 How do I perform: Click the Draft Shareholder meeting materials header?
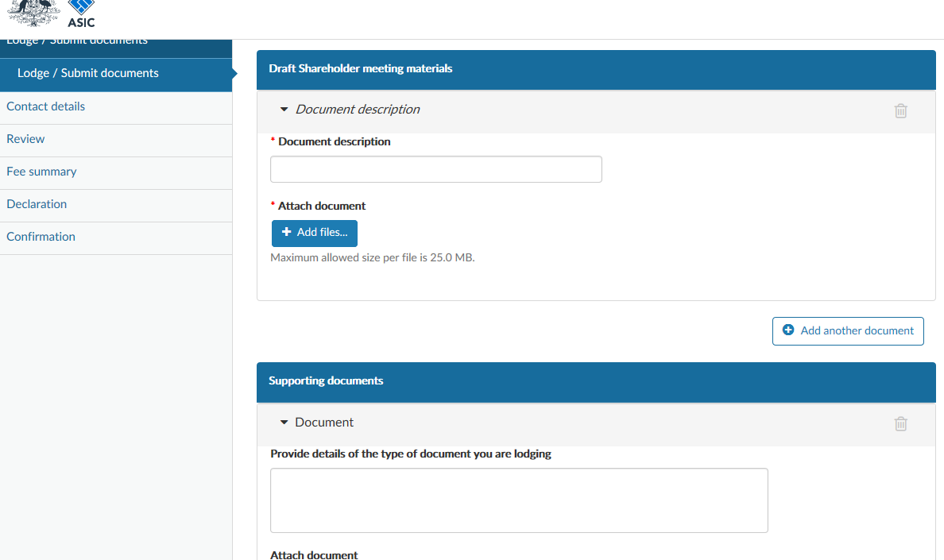click(x=596, y=69)
